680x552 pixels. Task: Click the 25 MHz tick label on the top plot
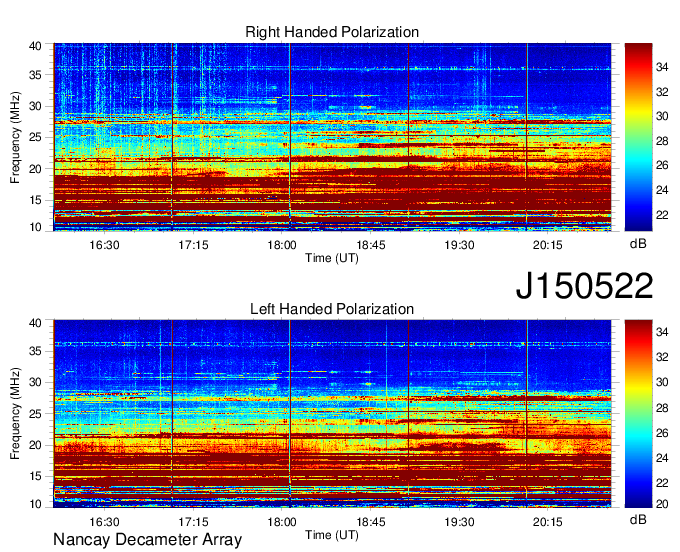(x=36, y=137)
